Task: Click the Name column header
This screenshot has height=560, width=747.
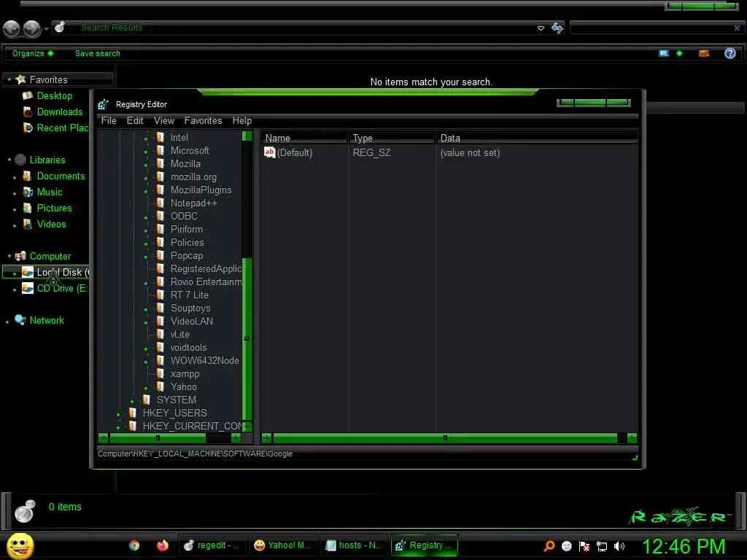Action: pos(304,138)
